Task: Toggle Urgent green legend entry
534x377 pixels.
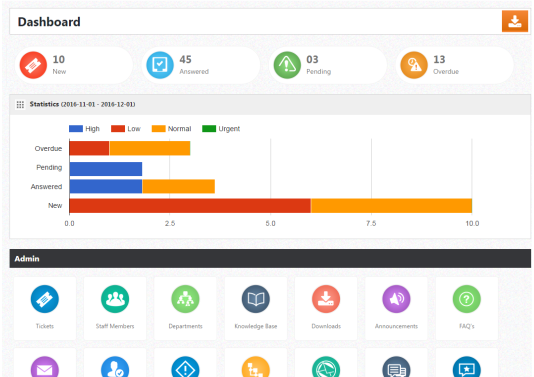Action: pos(221,129)
